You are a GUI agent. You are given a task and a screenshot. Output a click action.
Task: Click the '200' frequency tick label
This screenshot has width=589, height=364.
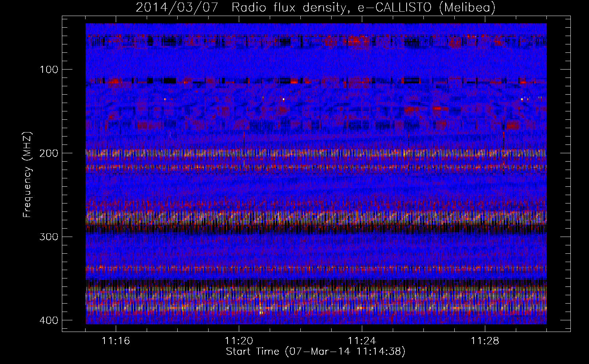point(49,153)
